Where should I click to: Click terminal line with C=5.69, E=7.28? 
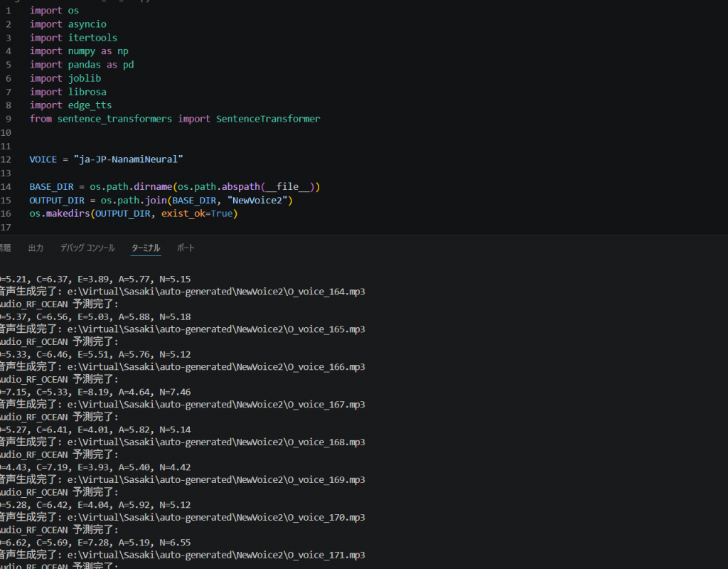[95, 543]
